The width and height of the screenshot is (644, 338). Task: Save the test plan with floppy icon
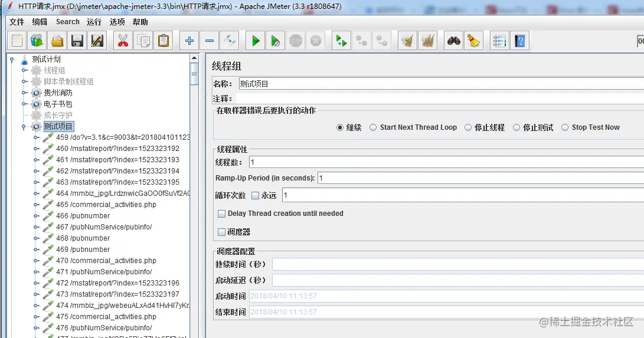(77, 41)
